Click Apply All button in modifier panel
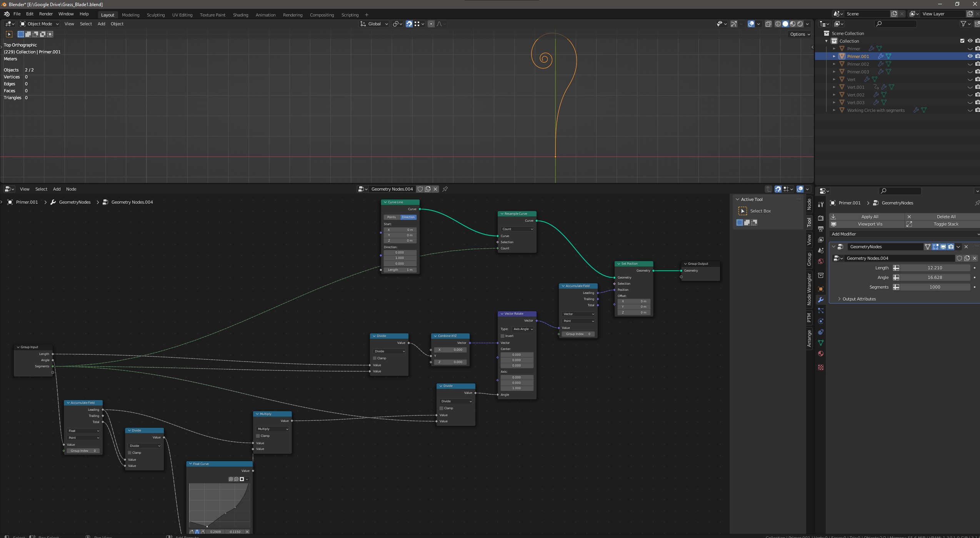 coord(869,216)
